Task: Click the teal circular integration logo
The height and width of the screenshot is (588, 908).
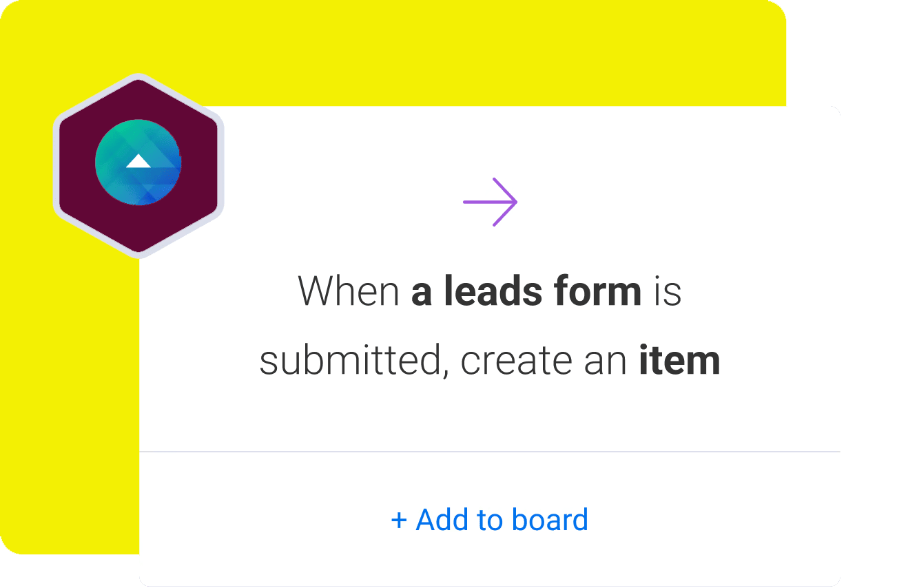Action: point(138,162)
